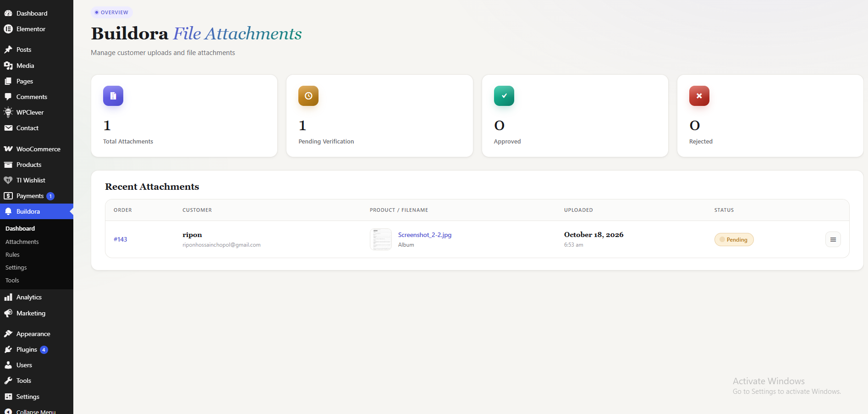The height and width of the screenshot is (414, 868).
Task: Click customer email riponhossainchopol@gmail.com
Action: 221,245
